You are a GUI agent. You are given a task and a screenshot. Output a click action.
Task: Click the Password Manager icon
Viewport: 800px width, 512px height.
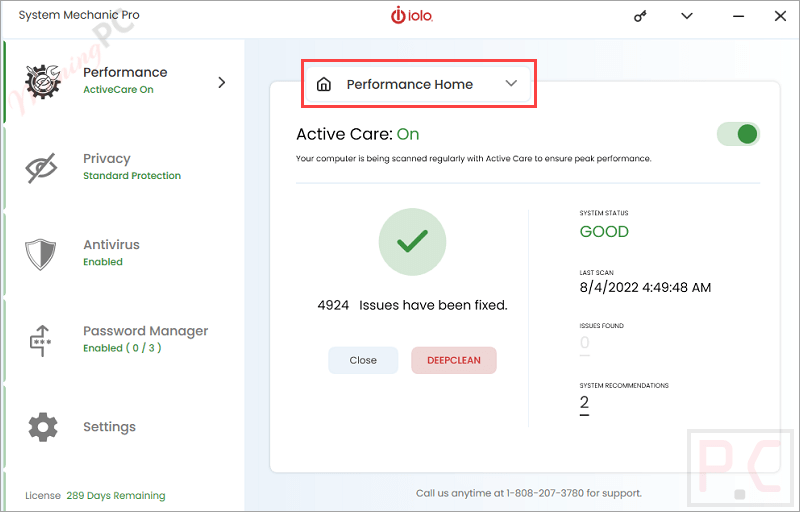coord(40,340)
